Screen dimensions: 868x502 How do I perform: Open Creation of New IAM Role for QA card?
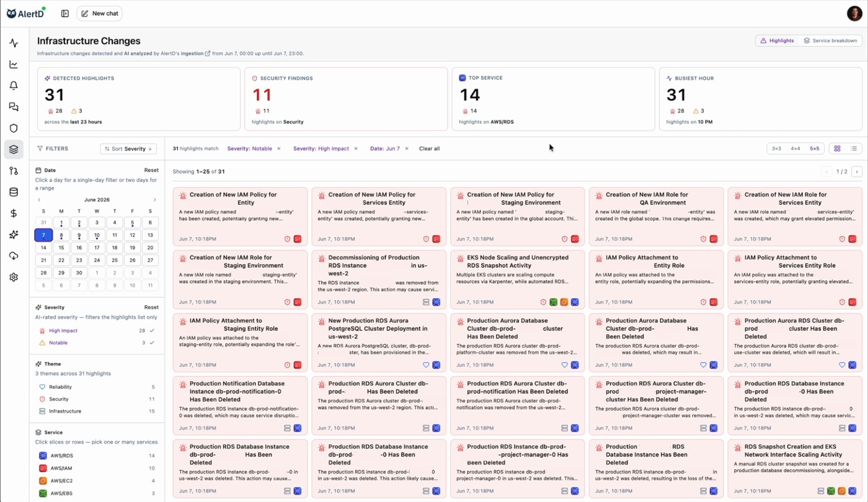pos(656,217)
